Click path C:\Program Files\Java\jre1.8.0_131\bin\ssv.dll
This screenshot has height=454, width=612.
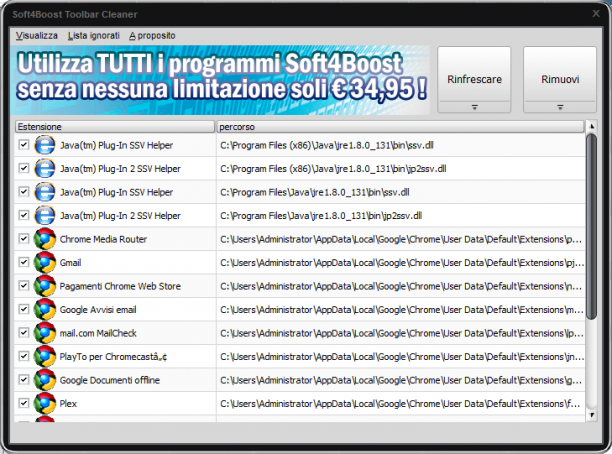click(315, 192)
